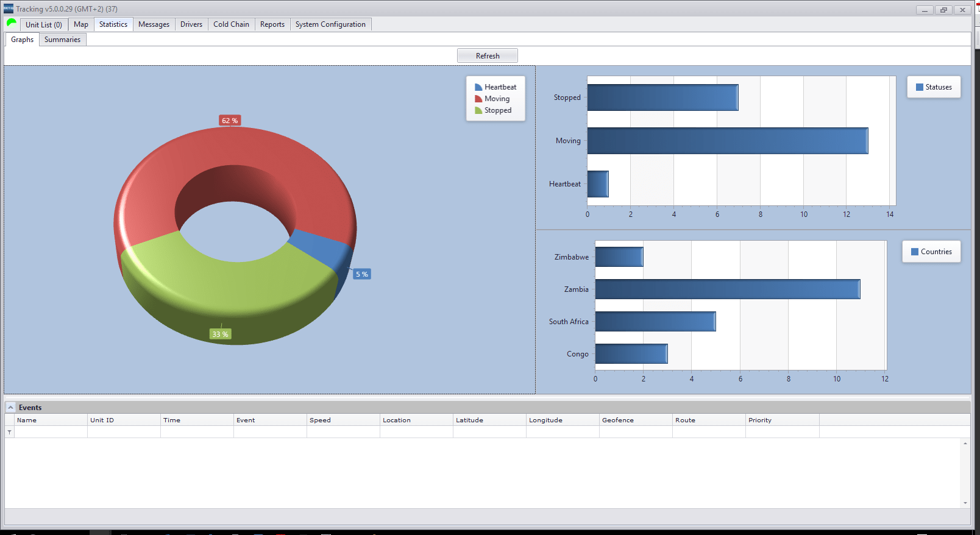Screen dimensions: 980x535
Task: Click the Stopped legend marker in donut chart
Action: (x=478, y=110)
